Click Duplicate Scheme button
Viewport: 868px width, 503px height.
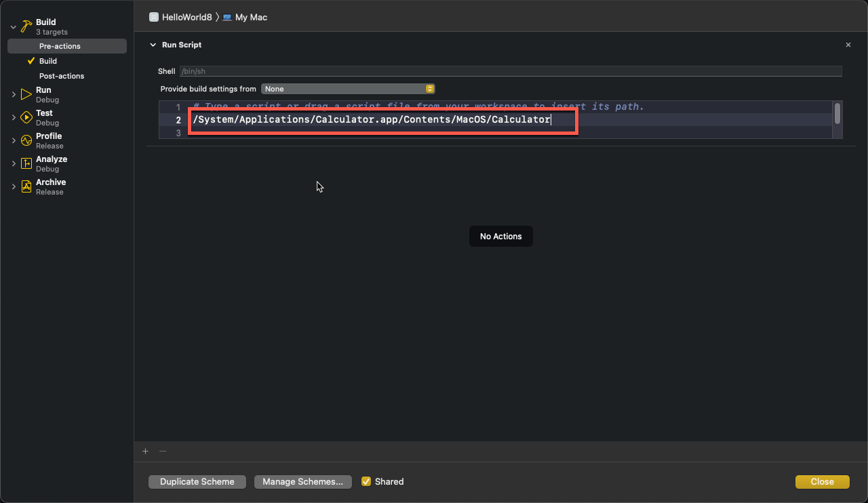(197, 481)
